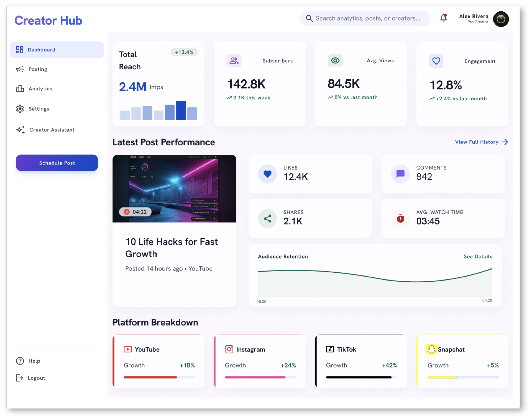
Task: Click the arrow beside View Full History
Action: click(505, 142)
